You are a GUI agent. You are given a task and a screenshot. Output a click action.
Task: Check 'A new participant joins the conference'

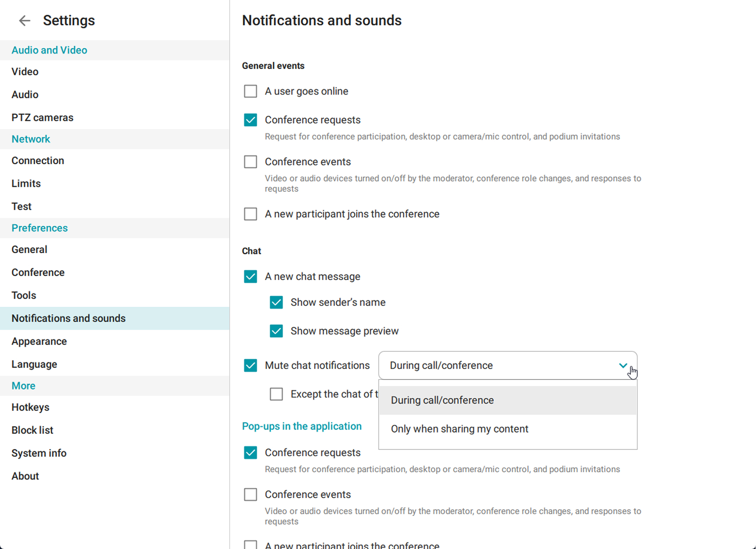250,214
